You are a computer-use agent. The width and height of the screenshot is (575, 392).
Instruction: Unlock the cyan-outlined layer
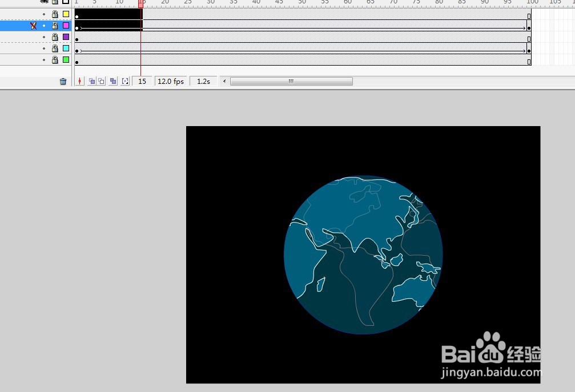(55, 49)
